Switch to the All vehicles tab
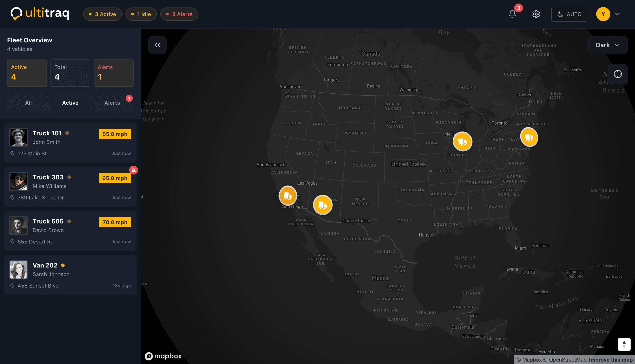 click(x=28, y=103)
